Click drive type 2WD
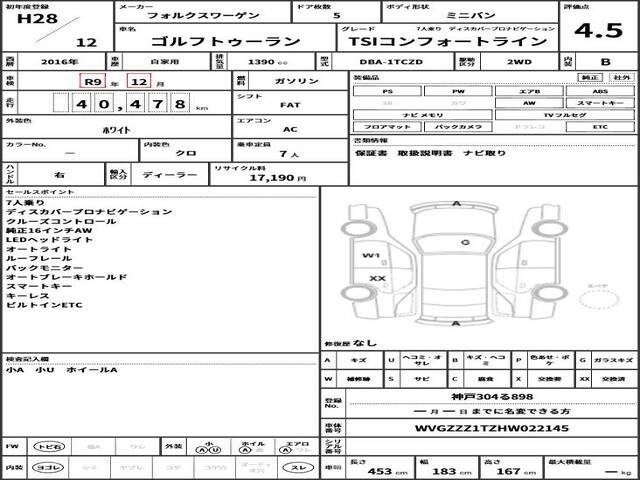Image resolution: width=640 pixels, height=480 pixels. [519, 62]
